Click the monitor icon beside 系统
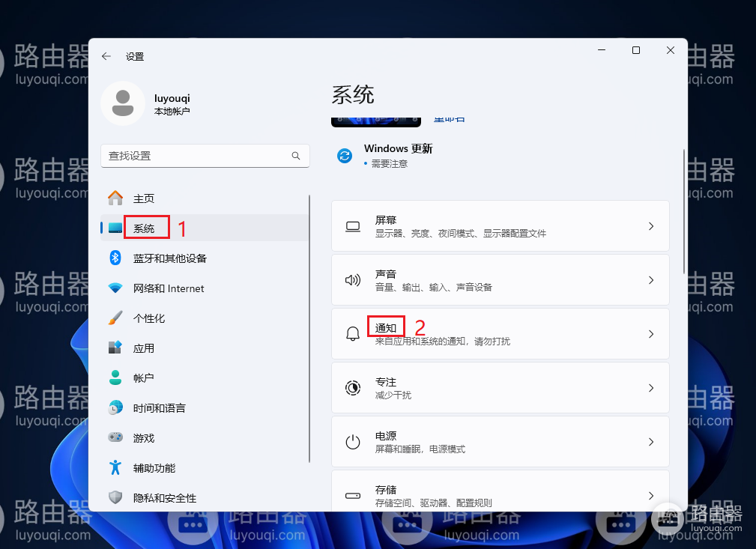 115,228
